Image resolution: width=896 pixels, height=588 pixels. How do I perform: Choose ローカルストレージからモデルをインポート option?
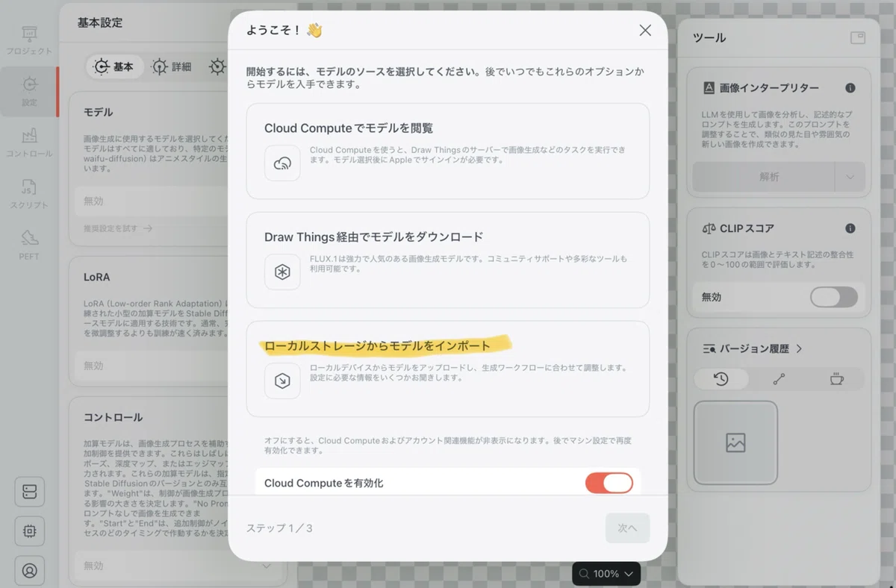pyautogui.click(x=448, y=369)
